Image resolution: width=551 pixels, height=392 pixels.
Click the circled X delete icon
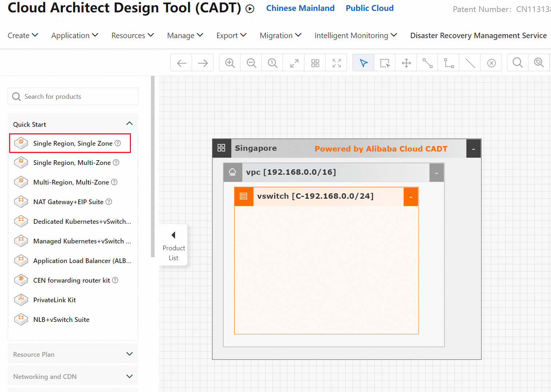point(491,63)
